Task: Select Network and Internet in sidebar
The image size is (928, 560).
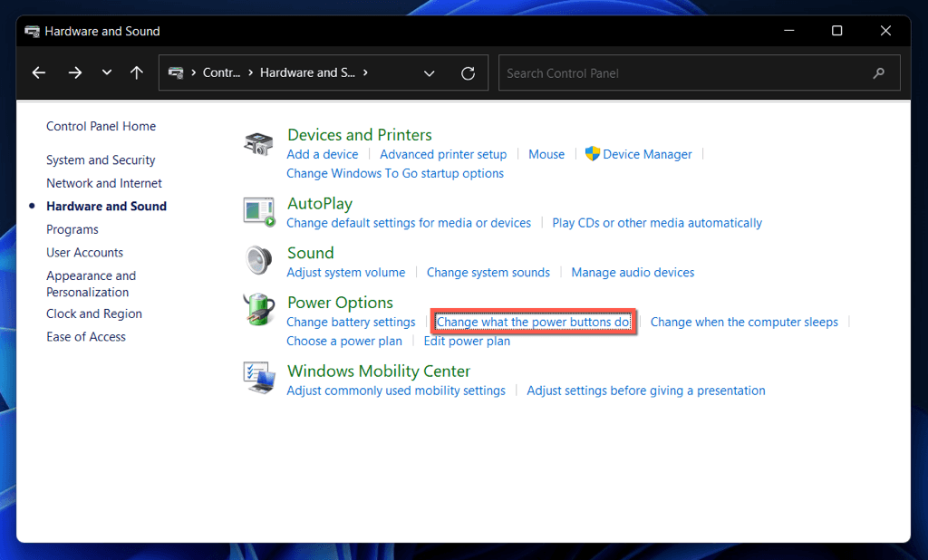Action: point(104,183)
